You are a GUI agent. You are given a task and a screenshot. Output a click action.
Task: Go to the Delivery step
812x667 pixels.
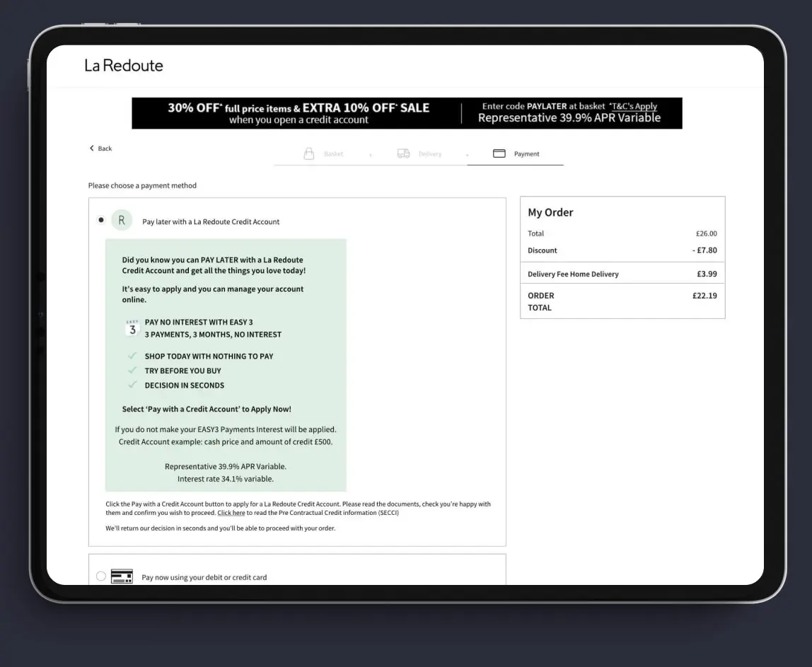pyautogui.click(x=419, y=153)
